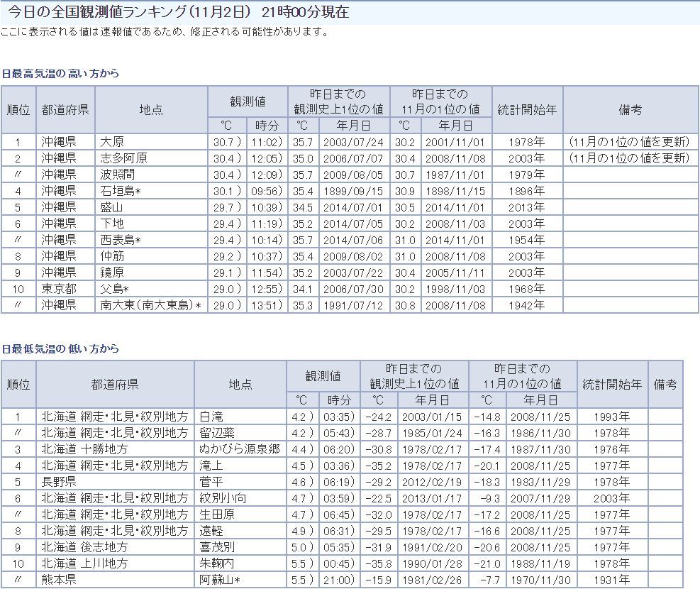The height and width of the screenshot is (589, 700).
Task: Select the date 1990/01/28
Action: pos(433,563)
